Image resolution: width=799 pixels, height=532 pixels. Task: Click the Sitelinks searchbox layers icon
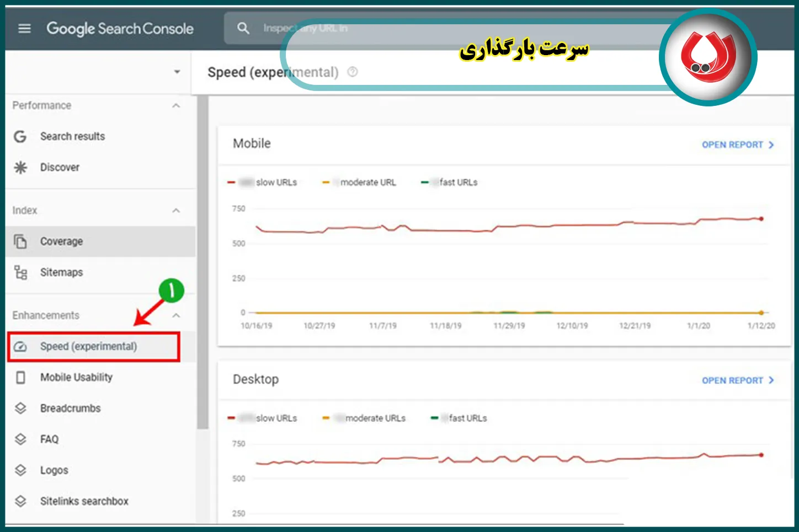tap(20, 501)
